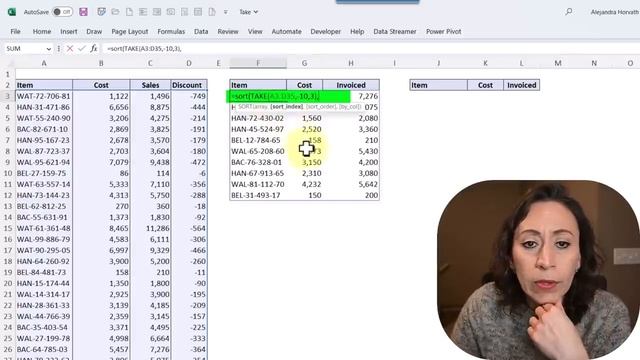Open the Automate tab

coord(287,31)
